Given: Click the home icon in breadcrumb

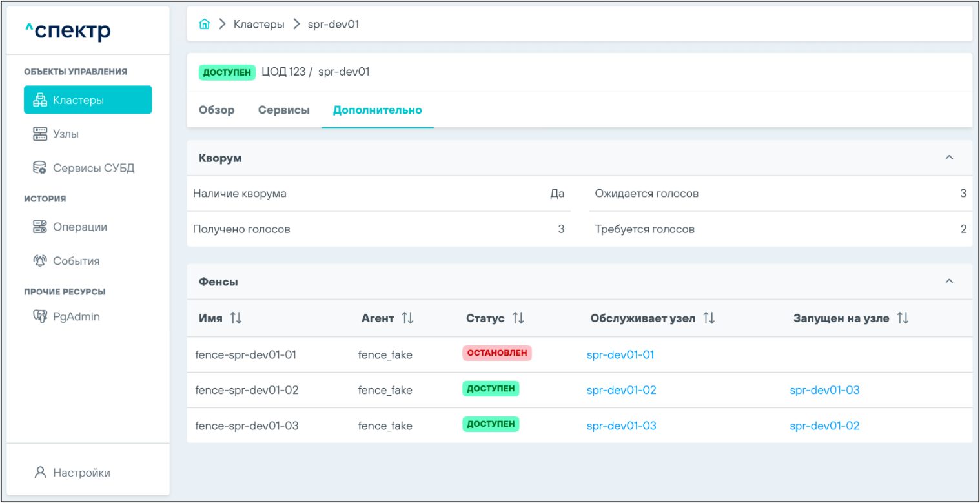Looking at the screenshot, I should point(205,25).
